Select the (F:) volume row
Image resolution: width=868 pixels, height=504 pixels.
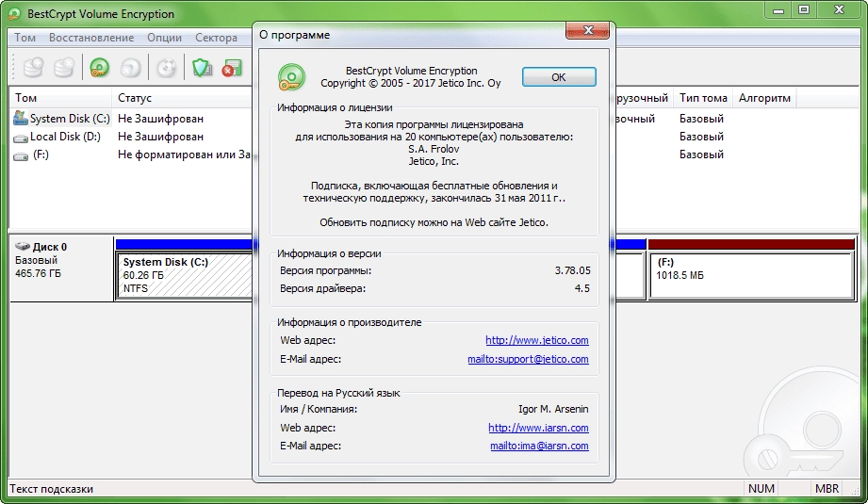coord(41,154)
